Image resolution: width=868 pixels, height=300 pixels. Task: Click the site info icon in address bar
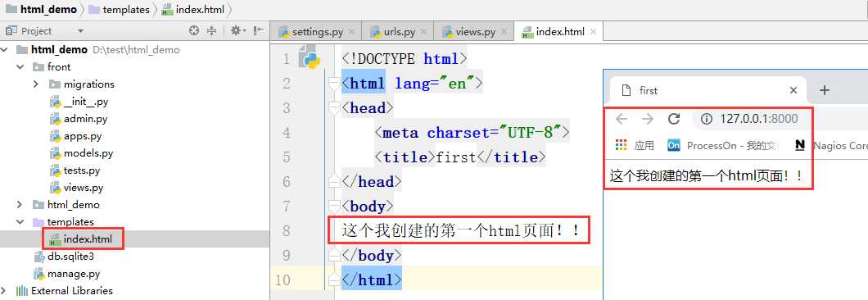[x=706, y=119]
